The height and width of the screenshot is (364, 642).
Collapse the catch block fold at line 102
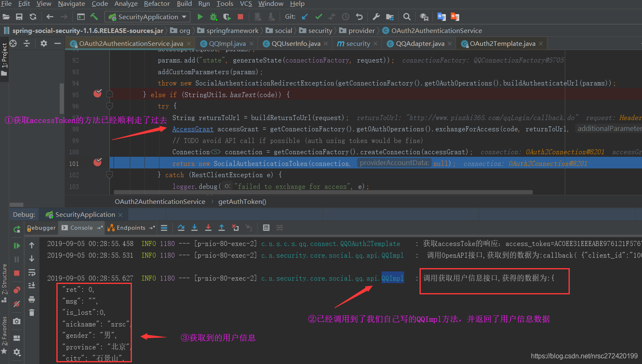tap(110, 175)
